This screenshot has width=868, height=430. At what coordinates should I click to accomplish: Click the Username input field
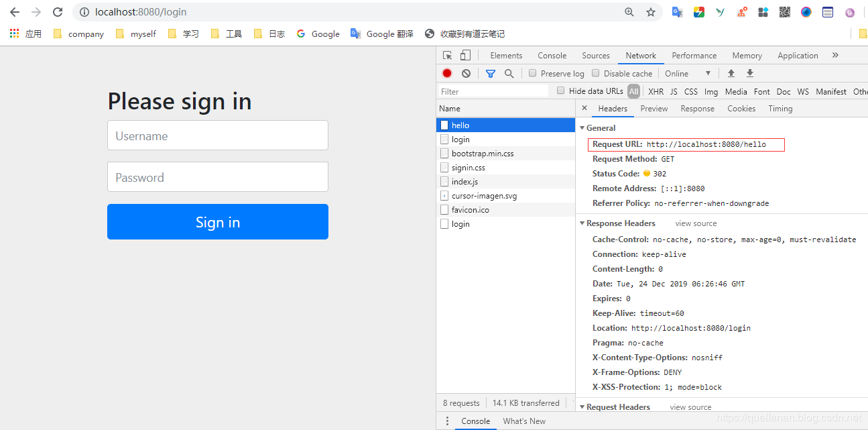tap(217, 135)
